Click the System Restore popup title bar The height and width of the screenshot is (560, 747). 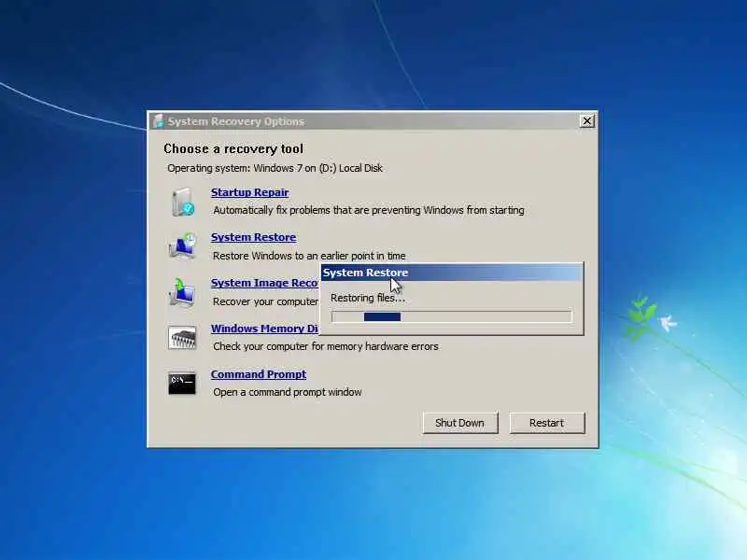click(452, 273)
